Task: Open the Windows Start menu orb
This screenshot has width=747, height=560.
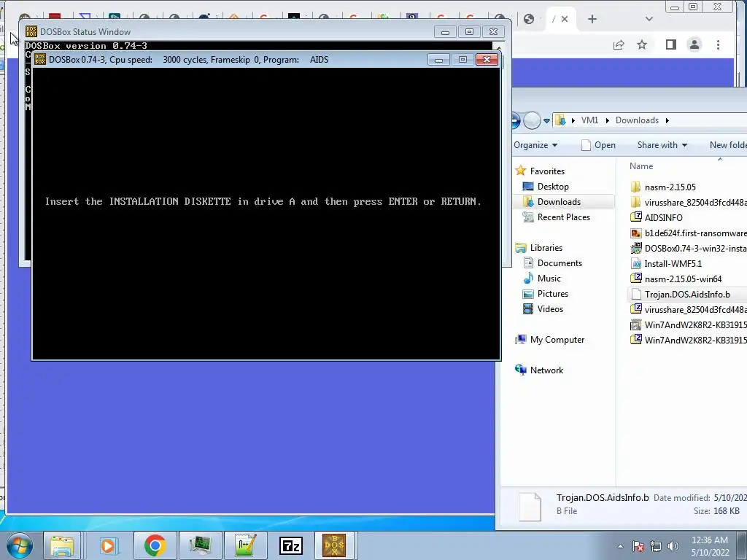Action: tap(19, 545)
